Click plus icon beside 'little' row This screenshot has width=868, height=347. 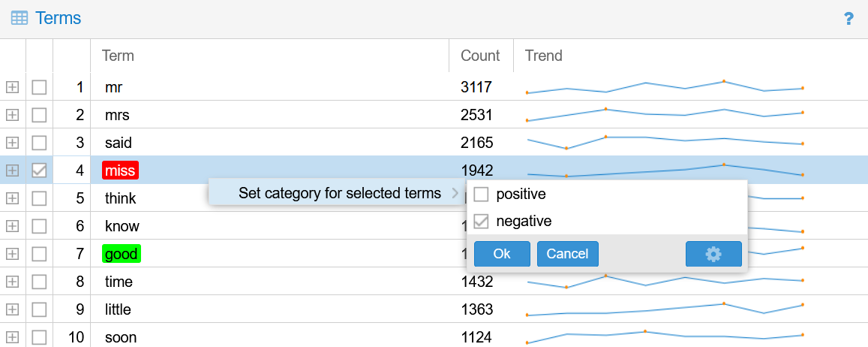12,309
